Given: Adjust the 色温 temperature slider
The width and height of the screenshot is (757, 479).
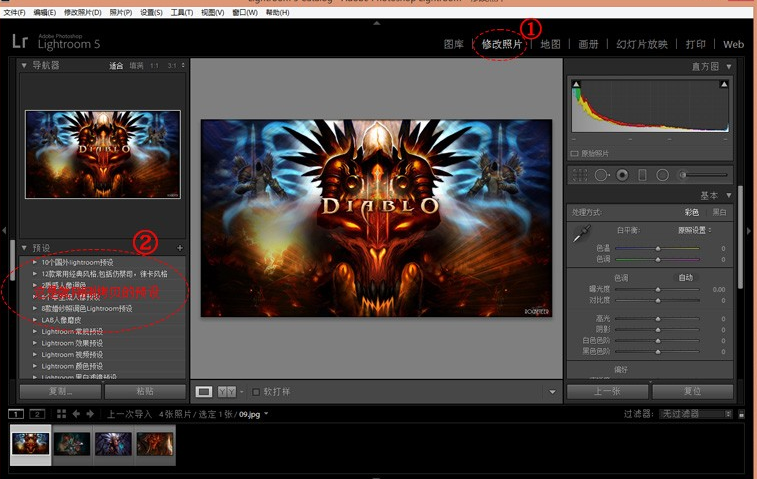Looking at the screenshot, I should pyautogui.click(x=658, y=248).
